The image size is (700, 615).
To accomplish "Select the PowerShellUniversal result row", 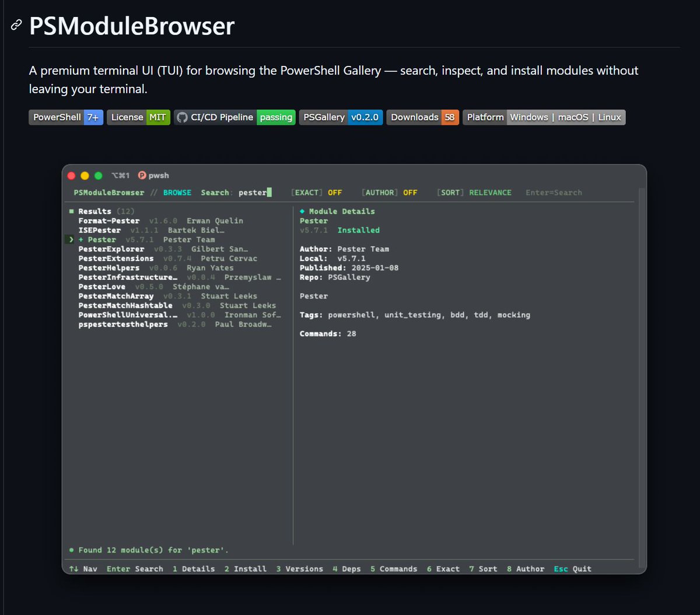I will 180,315.
